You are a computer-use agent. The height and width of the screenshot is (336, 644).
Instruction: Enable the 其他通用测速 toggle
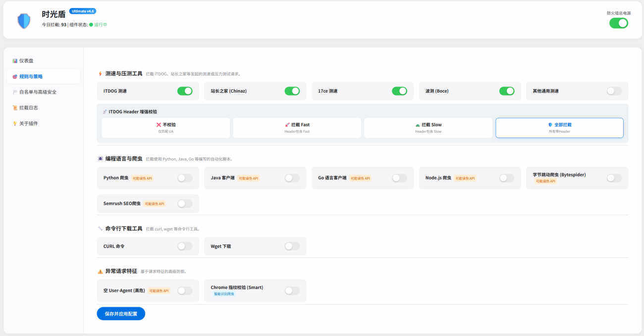tap(614, 91)
